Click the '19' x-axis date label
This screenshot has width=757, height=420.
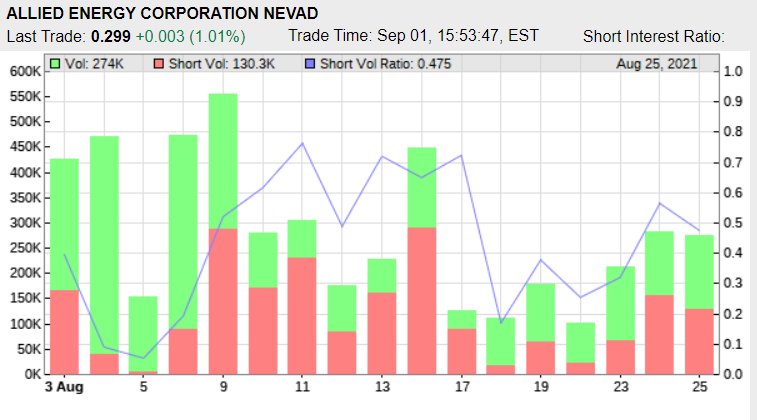pyautogui.click(x=541, y=387)
